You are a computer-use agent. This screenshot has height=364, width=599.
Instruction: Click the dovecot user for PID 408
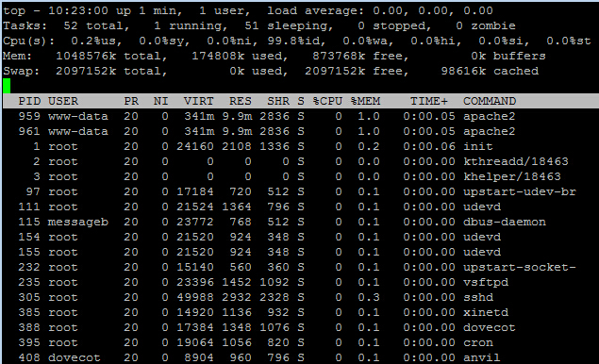[x=75, y=358]
